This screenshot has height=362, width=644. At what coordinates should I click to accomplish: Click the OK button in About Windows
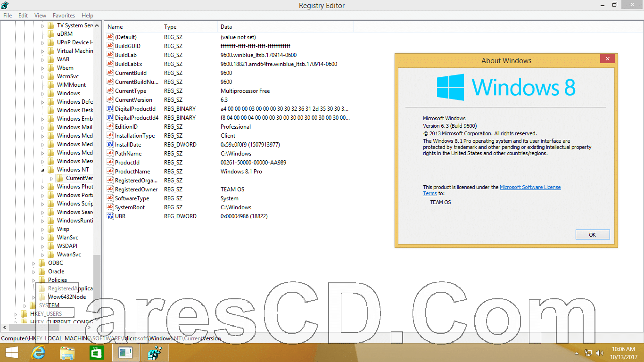click(593, 235)
